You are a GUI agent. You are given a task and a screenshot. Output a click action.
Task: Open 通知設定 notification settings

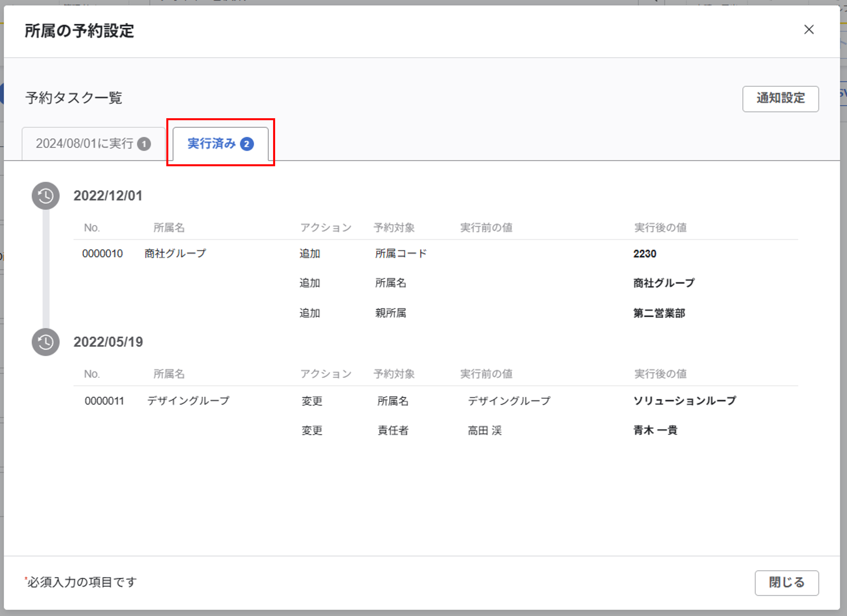click(x=780, y=99)
